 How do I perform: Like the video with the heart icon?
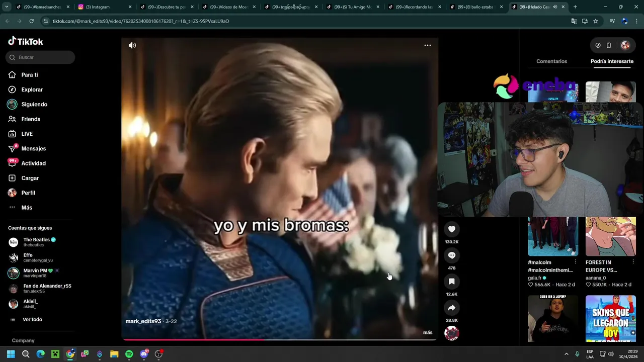[452, 229]
